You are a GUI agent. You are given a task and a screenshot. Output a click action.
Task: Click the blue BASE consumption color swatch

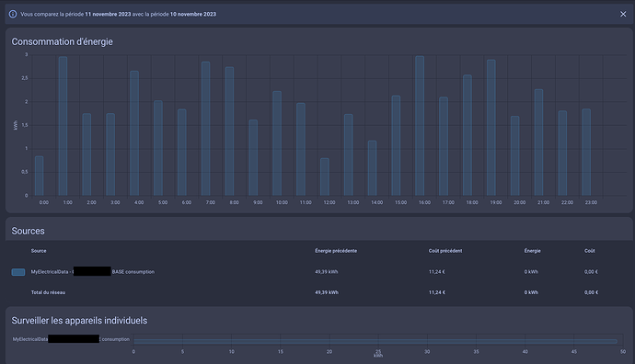18,272
